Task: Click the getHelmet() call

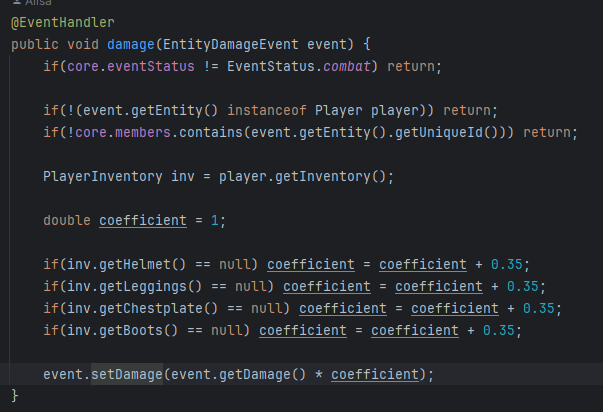Action: pos(143,264)
